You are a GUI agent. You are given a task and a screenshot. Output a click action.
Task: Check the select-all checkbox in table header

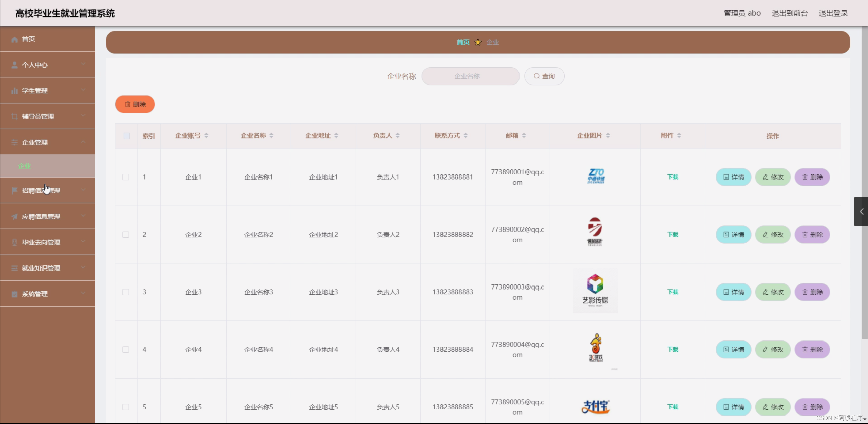126,136
